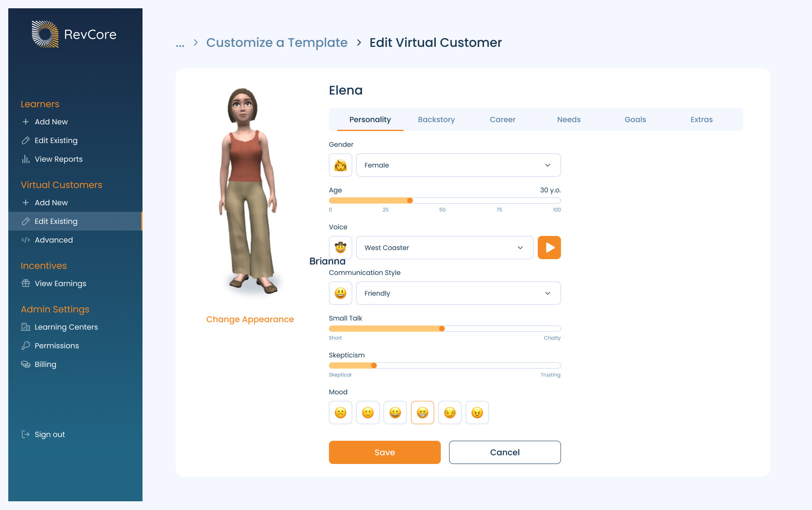Click the Save button
This screenshot has height=510, width=812.
pos(384,452)
